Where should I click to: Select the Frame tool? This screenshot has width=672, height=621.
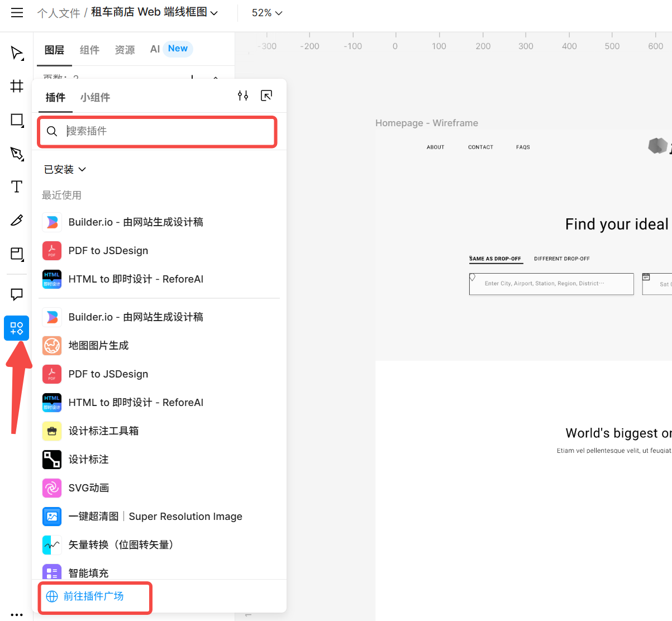click(x=16, y=87)
